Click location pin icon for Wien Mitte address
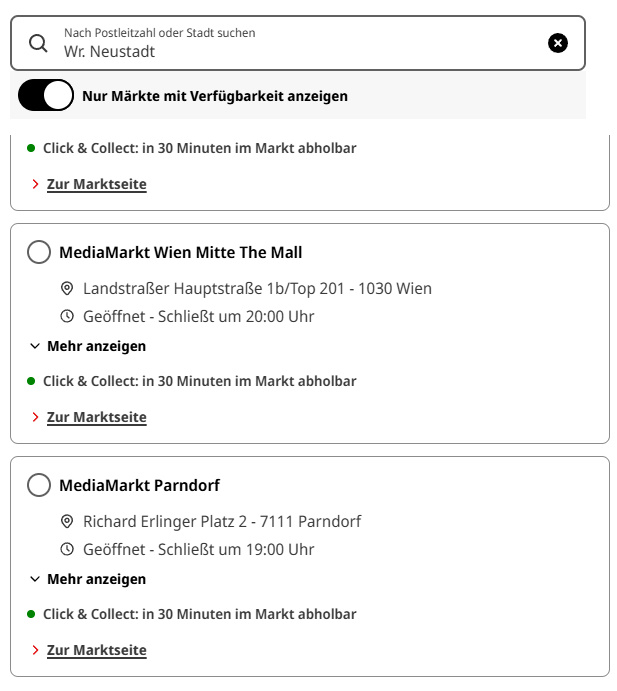 [x=67, y=289]
